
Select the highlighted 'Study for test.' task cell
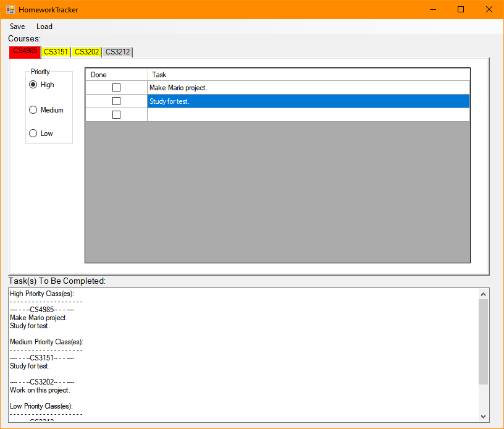[x=308, y=101]
